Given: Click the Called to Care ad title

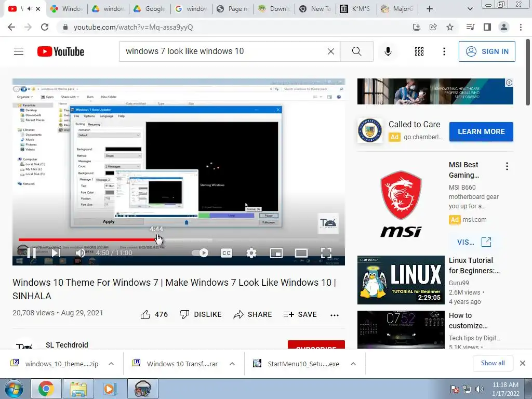Looking at the screenshot, I should coord(414,125).
